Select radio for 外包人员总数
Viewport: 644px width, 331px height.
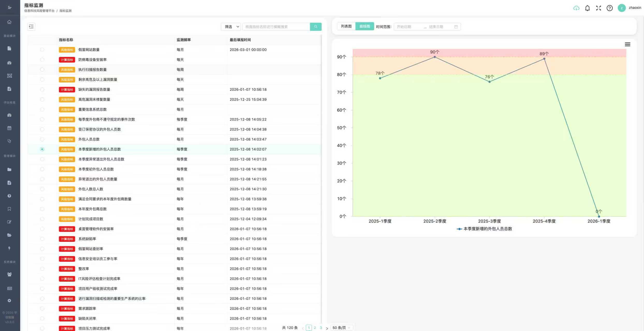(42, 139)
